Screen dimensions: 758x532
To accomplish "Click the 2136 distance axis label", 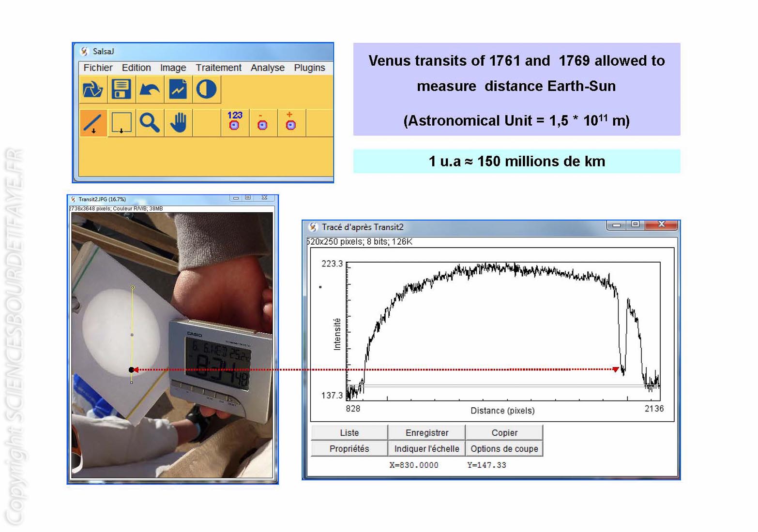I will tap(654, 409).
